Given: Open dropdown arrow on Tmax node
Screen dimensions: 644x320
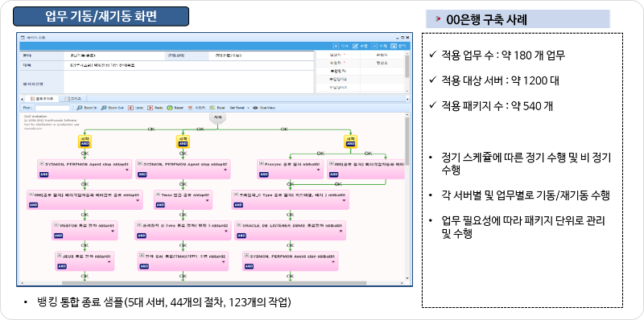Looking at the screenshot, I should point(208,200).
